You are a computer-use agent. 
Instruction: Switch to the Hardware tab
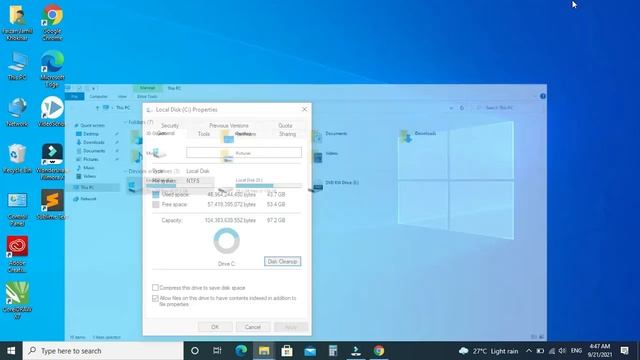coord(245,133)
